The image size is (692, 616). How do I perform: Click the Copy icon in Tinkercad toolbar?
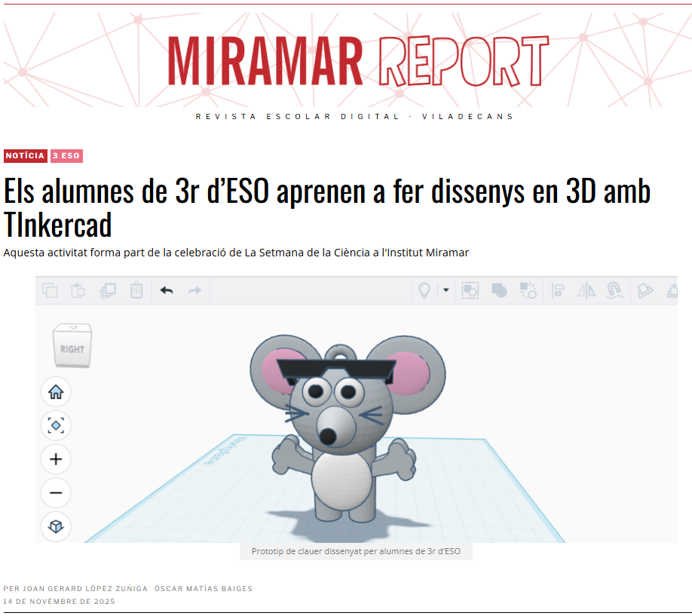51,290
